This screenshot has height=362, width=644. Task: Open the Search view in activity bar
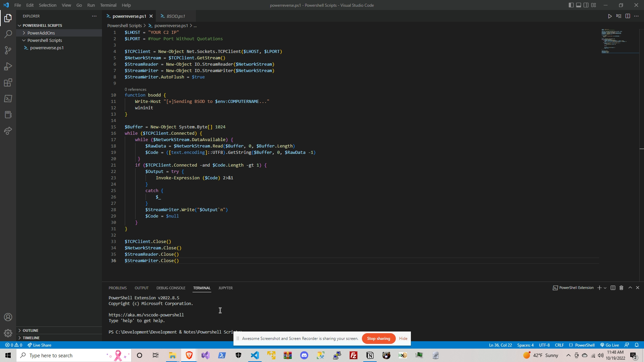click(8, 34)
